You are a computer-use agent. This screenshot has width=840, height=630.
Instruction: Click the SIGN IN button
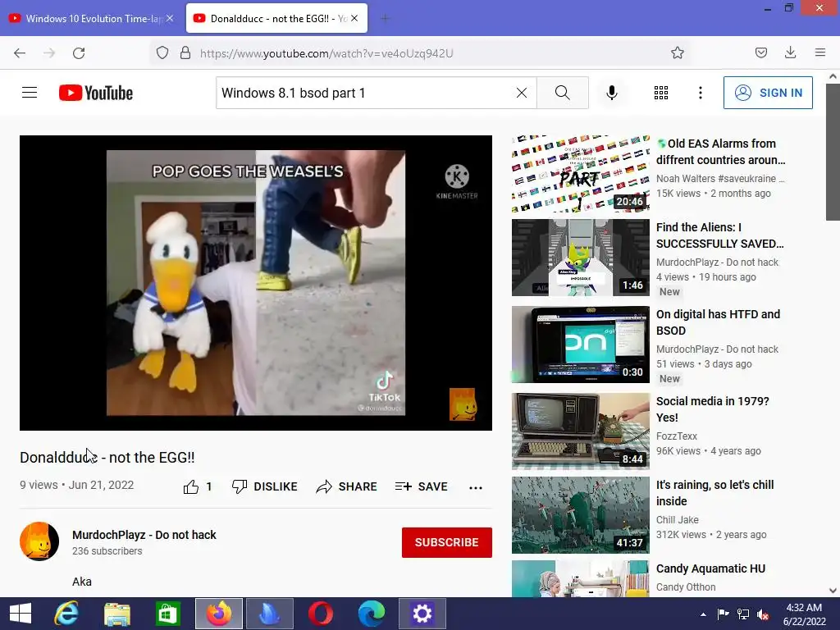click(768, 93)
